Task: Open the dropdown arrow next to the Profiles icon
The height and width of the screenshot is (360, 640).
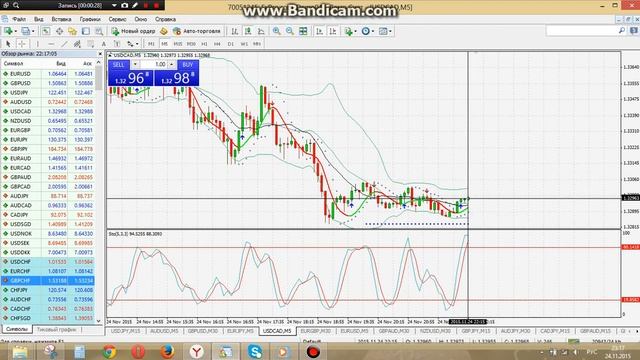Action: tap(33, 31)
